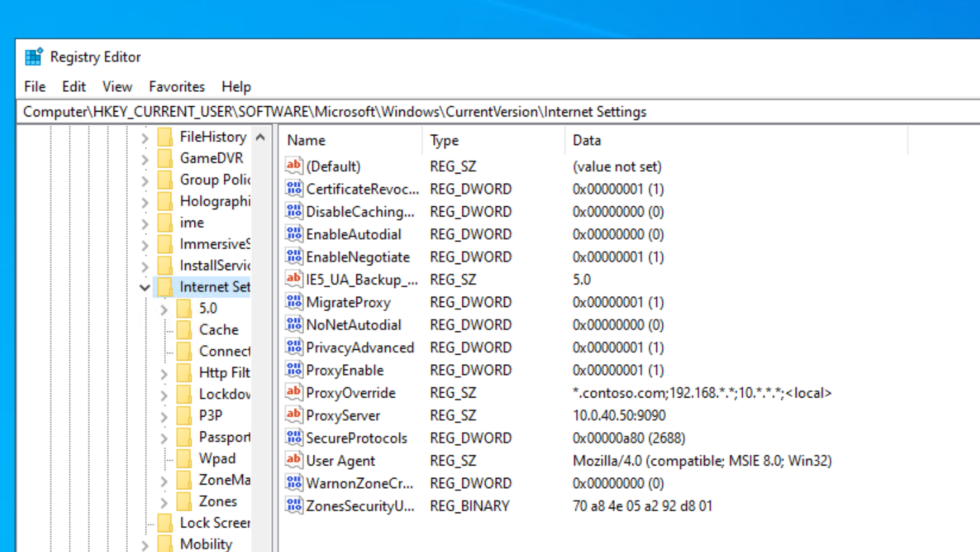Select the ProxyEnable value name
The image size is (980, 552).
pyautogui.click(x=345, y=370)
